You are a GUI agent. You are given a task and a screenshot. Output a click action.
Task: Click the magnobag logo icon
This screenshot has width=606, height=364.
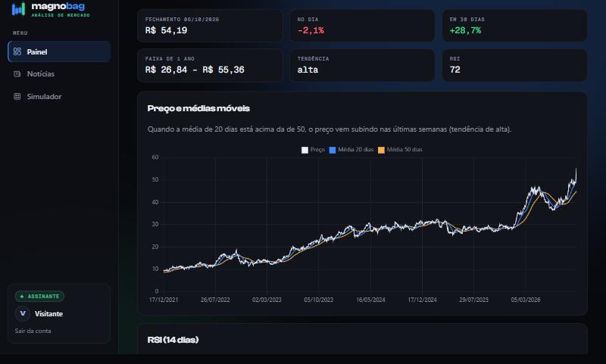coord(18,9)
